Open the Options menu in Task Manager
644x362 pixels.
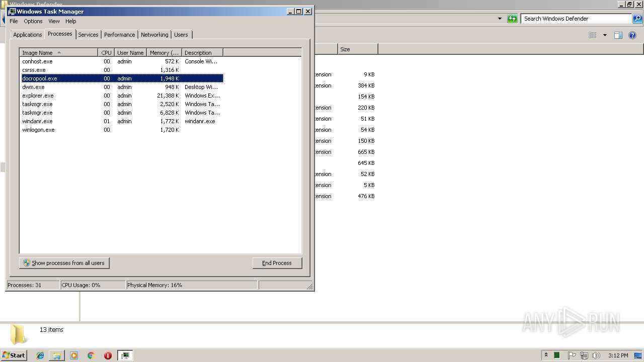click(33, 21)
